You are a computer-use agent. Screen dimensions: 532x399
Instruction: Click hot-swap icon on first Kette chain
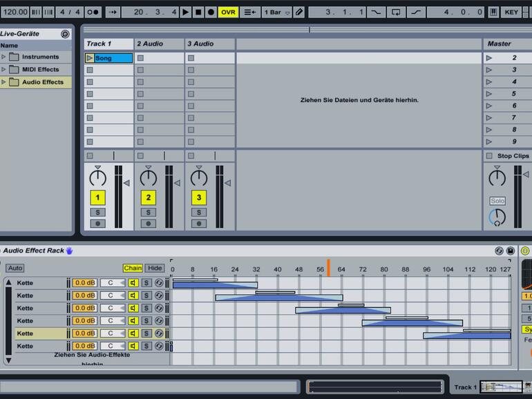point(159,283)
